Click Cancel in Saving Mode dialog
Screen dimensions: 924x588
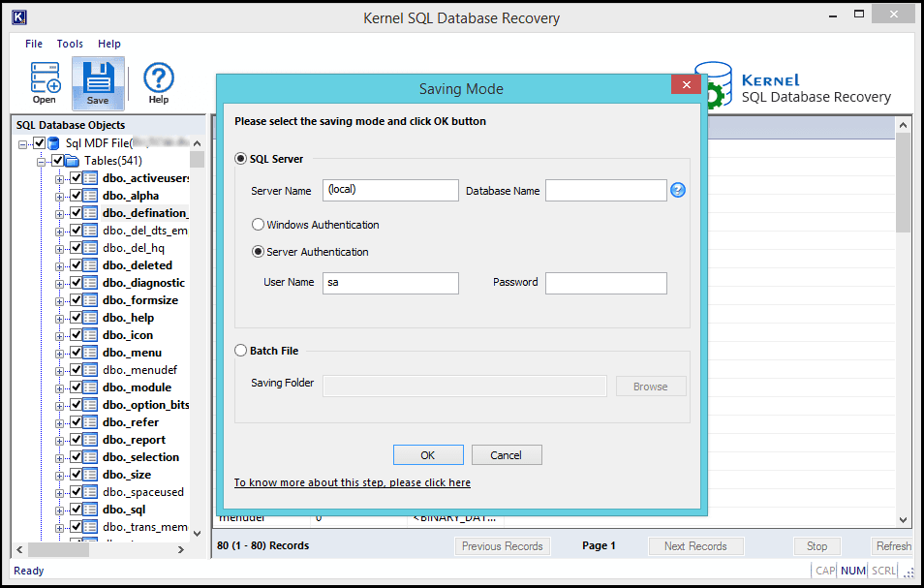(506, 455)
